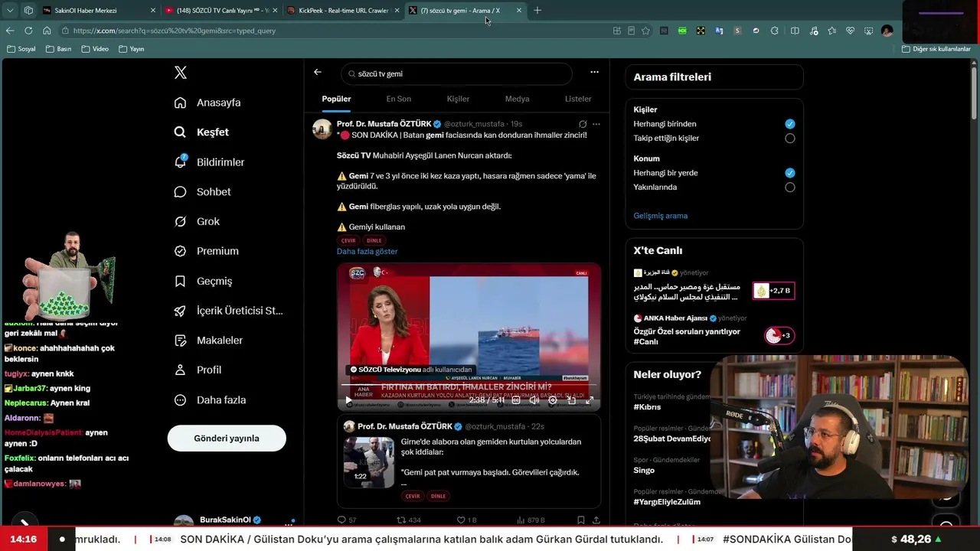Viewport: 980px width, 551px height.
Task: Like the post with 1 B likes
Action: pos(466,520)
